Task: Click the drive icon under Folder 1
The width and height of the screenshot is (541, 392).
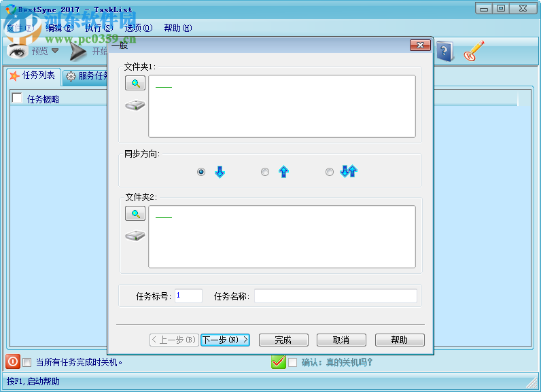Action: [135, 105]
